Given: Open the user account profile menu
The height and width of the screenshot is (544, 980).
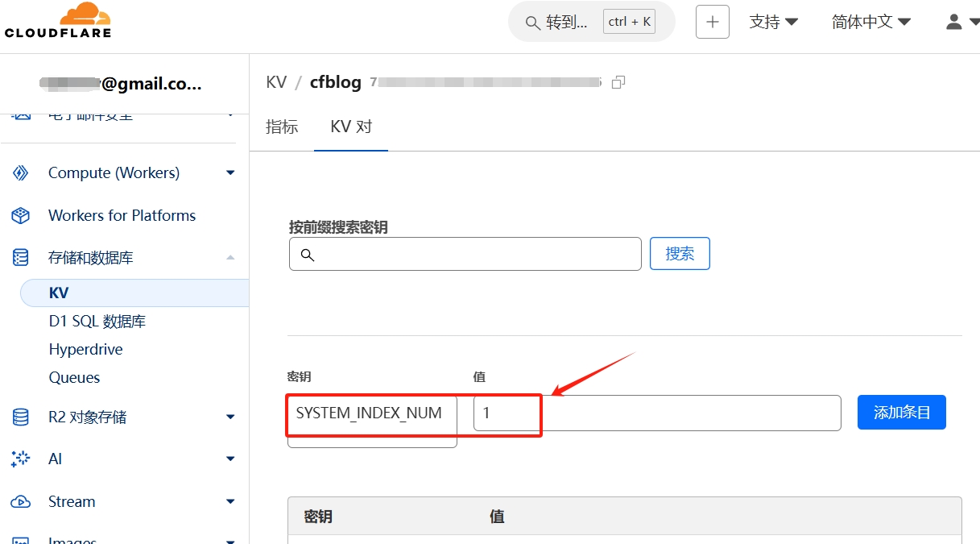Looking at the screenshot, I should pyautogui.click(x=961, y=22).
